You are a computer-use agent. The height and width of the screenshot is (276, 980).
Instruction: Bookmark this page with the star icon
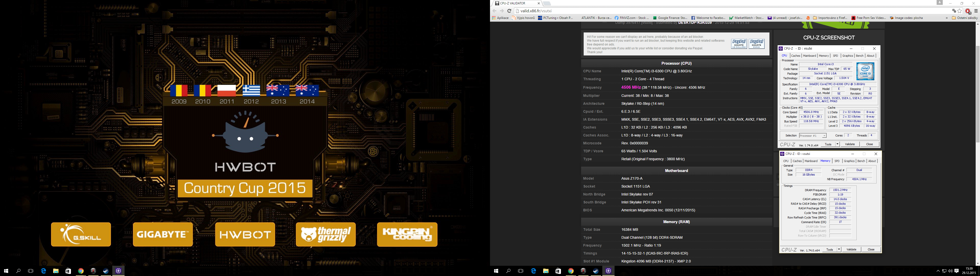tap(960, 11)
